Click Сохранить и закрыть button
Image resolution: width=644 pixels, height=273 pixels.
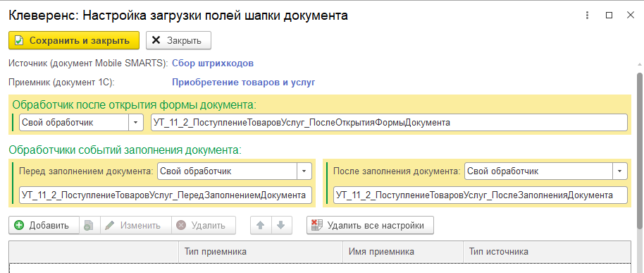74,40
